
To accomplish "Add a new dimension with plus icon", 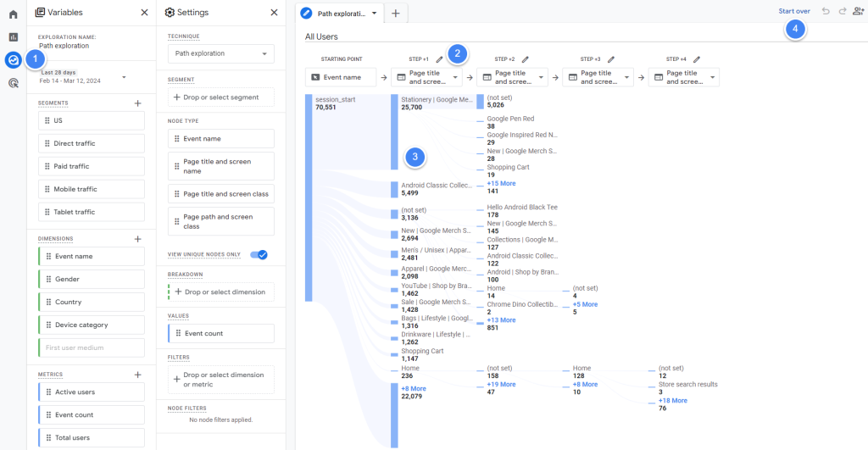I will [x=138, y=239].
